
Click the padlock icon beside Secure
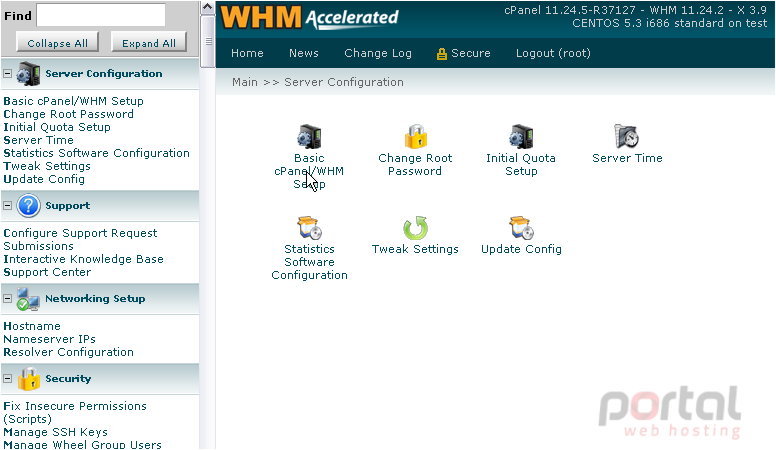click(x=441, y=54)
